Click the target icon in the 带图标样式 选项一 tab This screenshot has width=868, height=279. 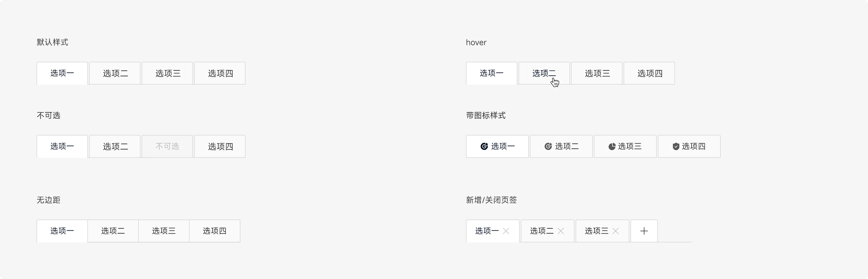click(x=484, y=146)
